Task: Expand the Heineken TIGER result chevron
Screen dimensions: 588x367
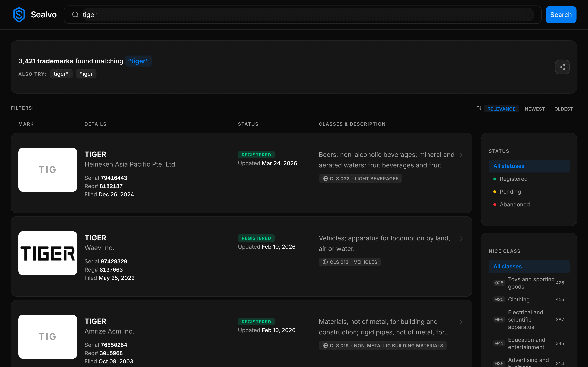Action: pyautogui.click(x=461, y=155)
